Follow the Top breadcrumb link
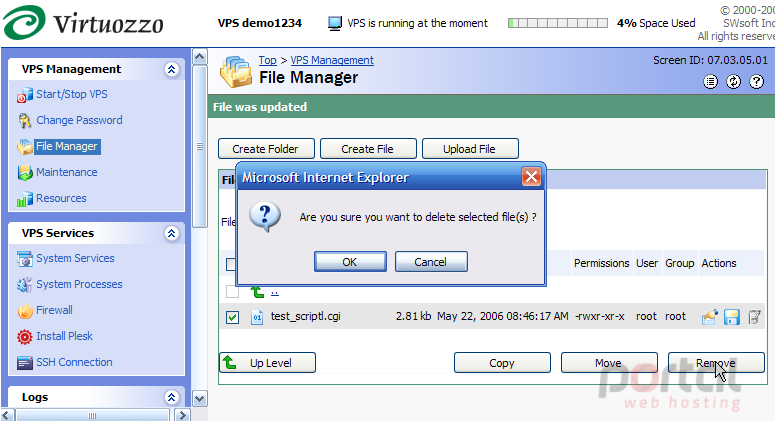The image size is (776, 422). tap(268, 60)
